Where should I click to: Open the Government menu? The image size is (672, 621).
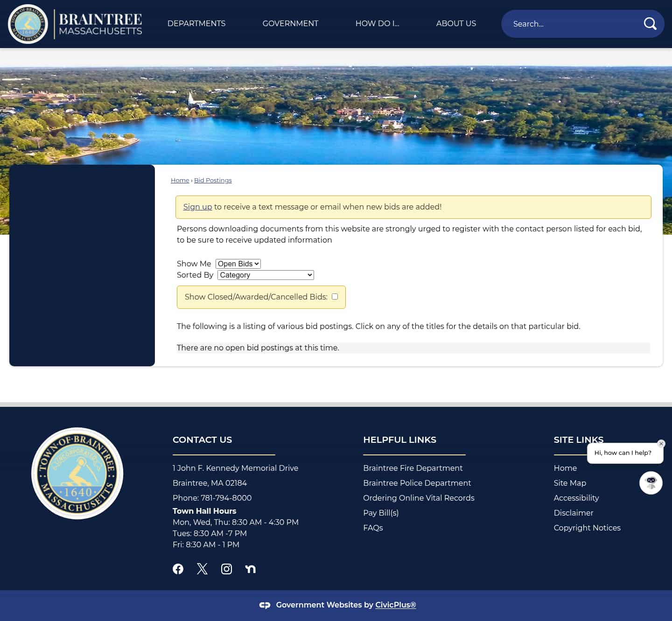[290, 23]
